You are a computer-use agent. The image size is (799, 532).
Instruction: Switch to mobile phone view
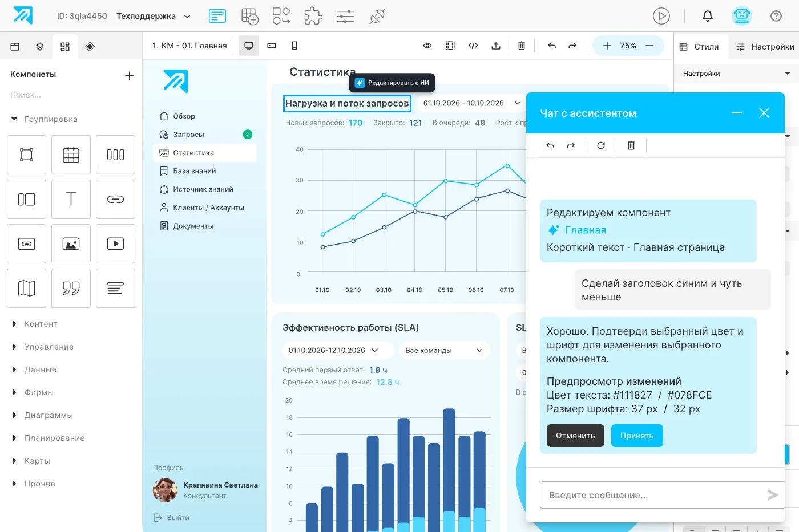(x=294, y=46)
